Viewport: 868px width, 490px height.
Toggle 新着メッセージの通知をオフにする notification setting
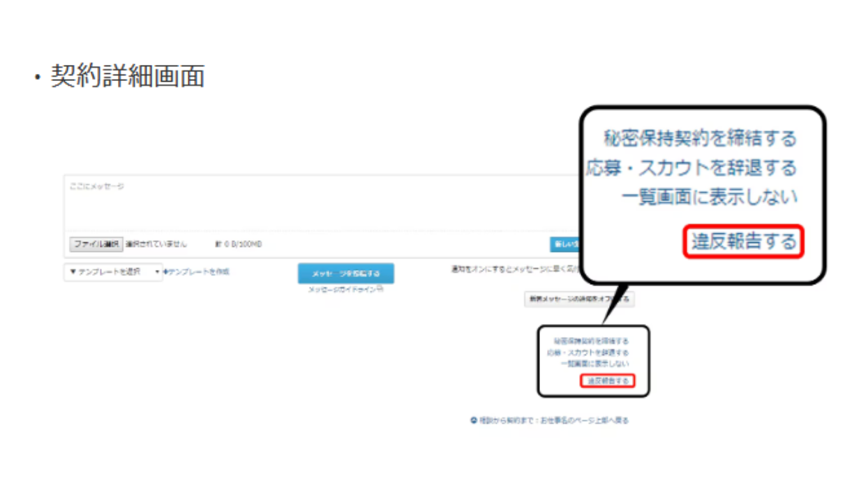pyautogui.click(x=579, y=299)
